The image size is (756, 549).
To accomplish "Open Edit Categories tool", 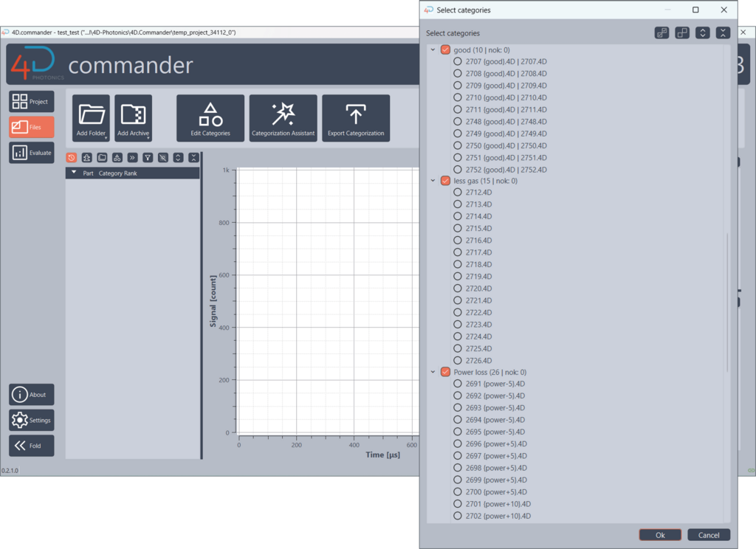I will coord(210,118).
